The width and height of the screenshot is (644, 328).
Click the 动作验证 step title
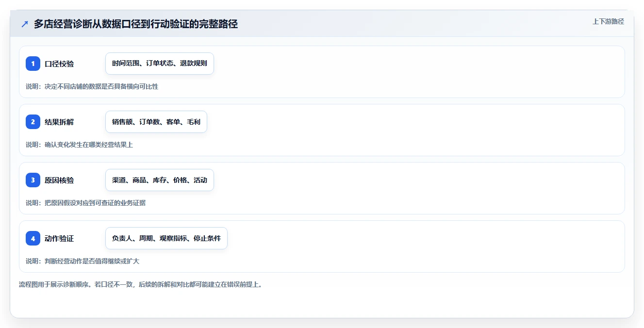pyautogui.click(x=59, y=238)
